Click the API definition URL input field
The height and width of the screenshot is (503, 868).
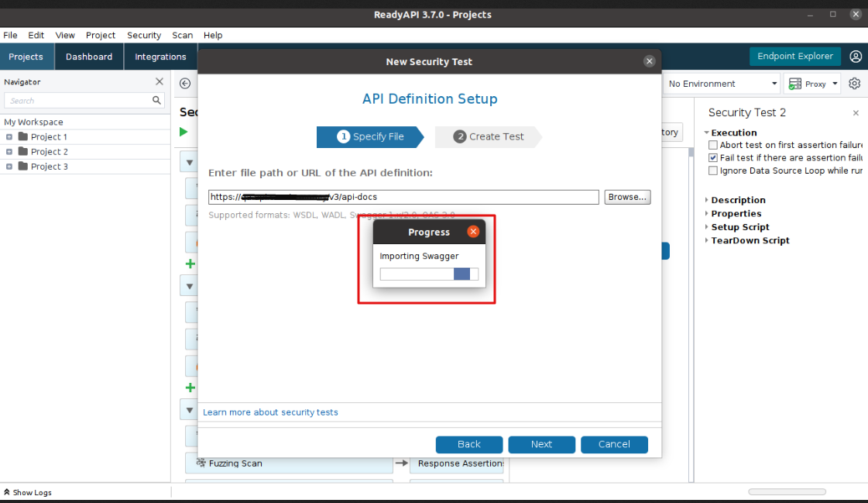(403, 197)
